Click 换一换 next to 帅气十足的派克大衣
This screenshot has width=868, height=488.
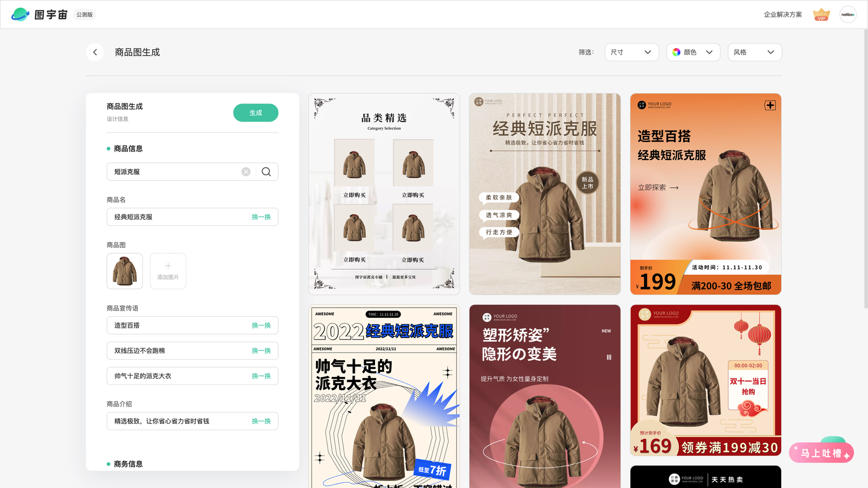(x=261, y=376)
